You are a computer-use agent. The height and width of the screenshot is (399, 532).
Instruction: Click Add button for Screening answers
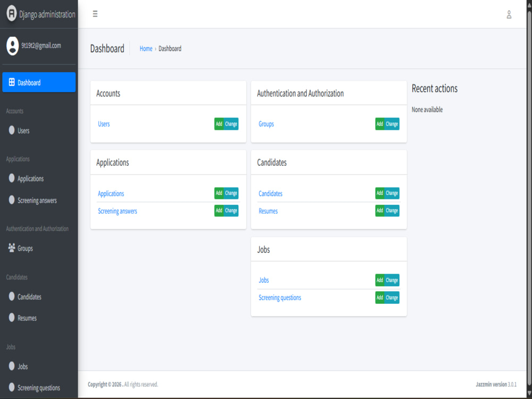tap(219, 210)
